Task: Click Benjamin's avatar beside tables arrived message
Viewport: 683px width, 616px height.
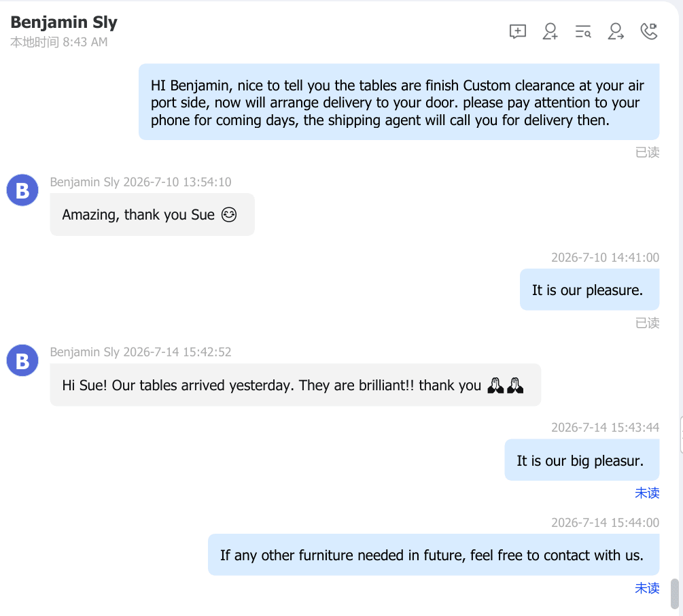Action: point(22,360)
